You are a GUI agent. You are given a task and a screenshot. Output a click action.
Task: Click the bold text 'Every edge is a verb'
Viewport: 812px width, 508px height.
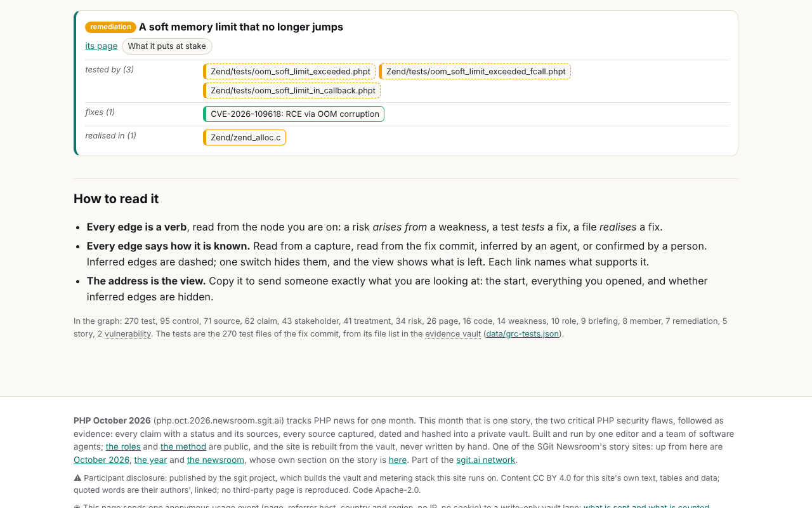137,227
